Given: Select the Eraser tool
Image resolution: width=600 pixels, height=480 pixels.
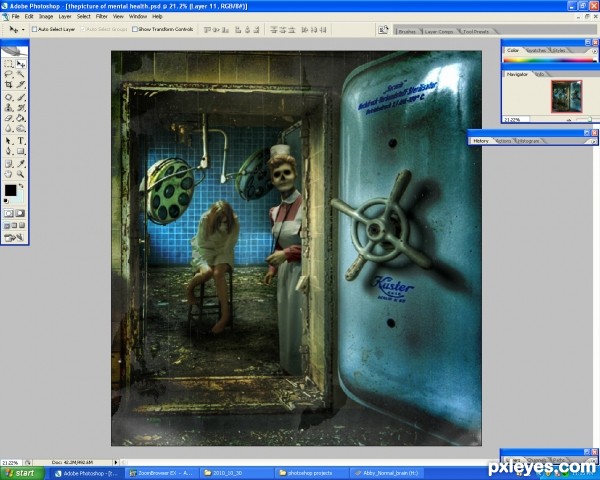Looking at the screenshot, I should (9, 118).
